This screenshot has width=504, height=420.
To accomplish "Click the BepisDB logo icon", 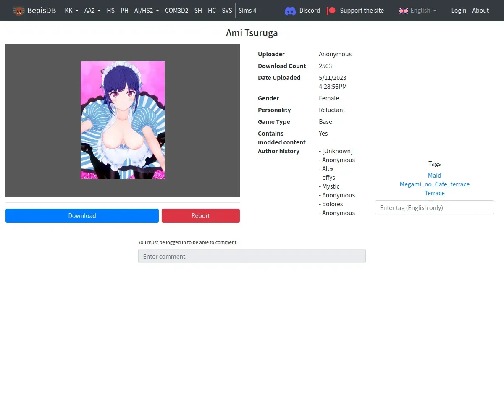I will click(x=18, y=10).
